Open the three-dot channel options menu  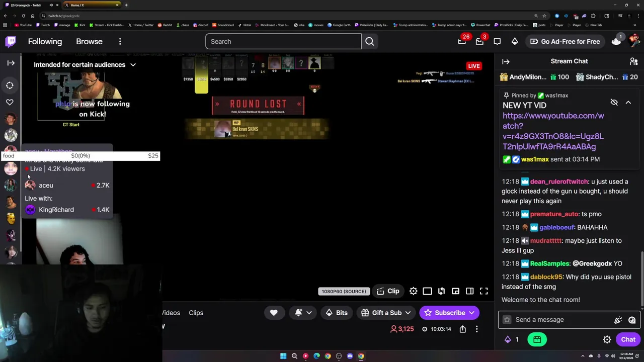[x=476, y=329]
